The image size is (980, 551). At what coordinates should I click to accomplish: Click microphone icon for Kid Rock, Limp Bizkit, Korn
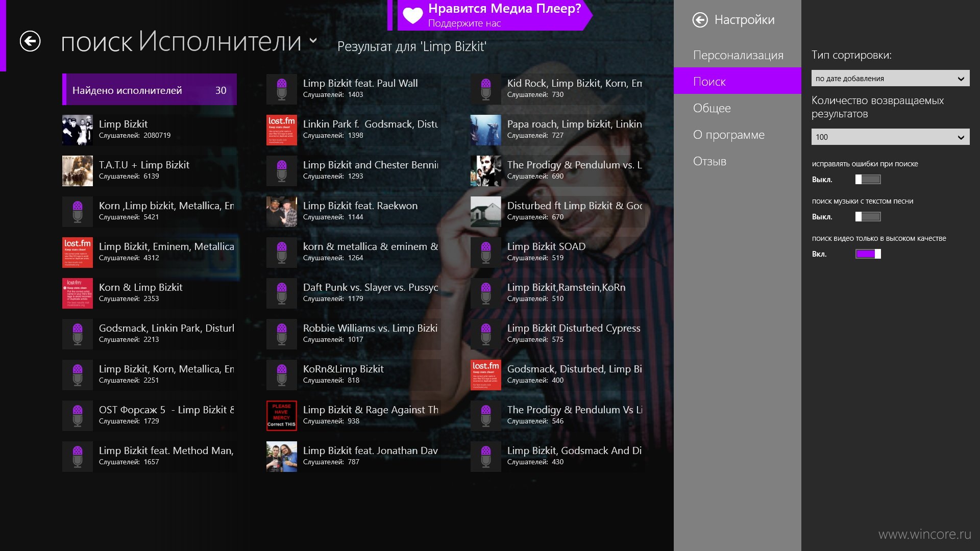point(486,89)
